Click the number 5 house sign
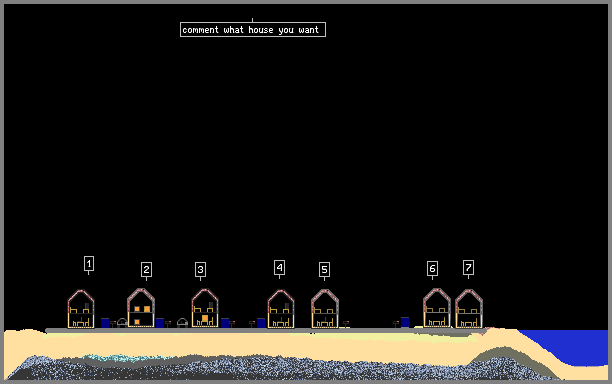This screenshot has height=384, width=612. (x=324, y=270)
